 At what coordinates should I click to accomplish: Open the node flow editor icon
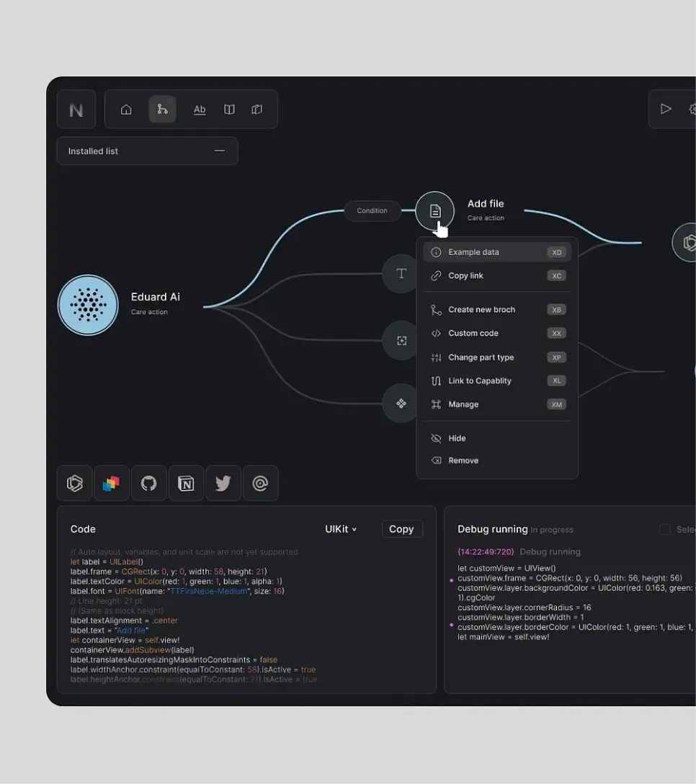tap(162, 110)
